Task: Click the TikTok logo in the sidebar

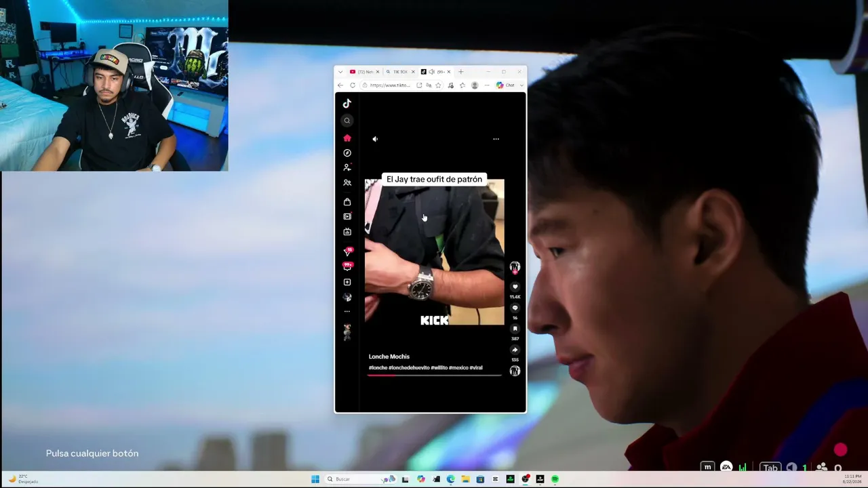Action: click(347, 103)
